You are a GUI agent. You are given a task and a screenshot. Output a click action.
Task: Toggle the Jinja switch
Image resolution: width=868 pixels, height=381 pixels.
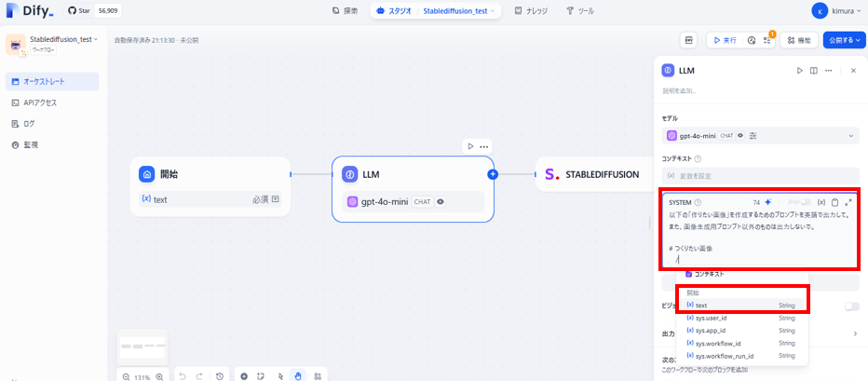click(x=806, y=202)
